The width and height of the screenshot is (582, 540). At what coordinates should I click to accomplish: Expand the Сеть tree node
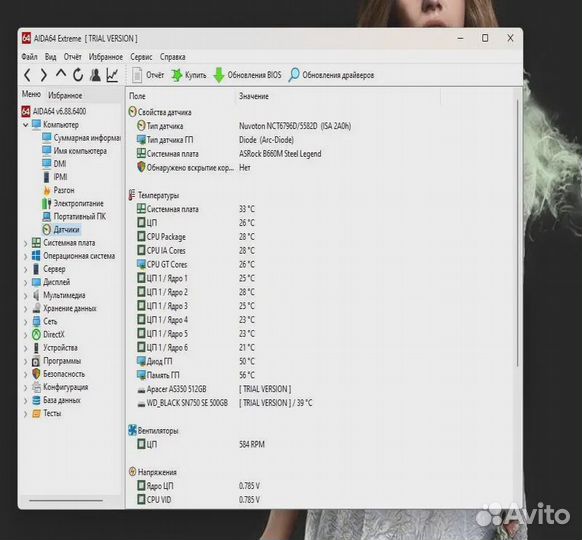[x=25, y=322]
